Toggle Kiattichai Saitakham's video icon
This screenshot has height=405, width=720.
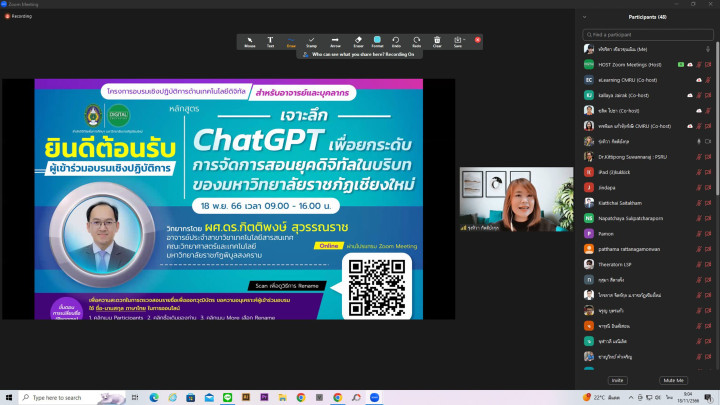tap(708, 203)
